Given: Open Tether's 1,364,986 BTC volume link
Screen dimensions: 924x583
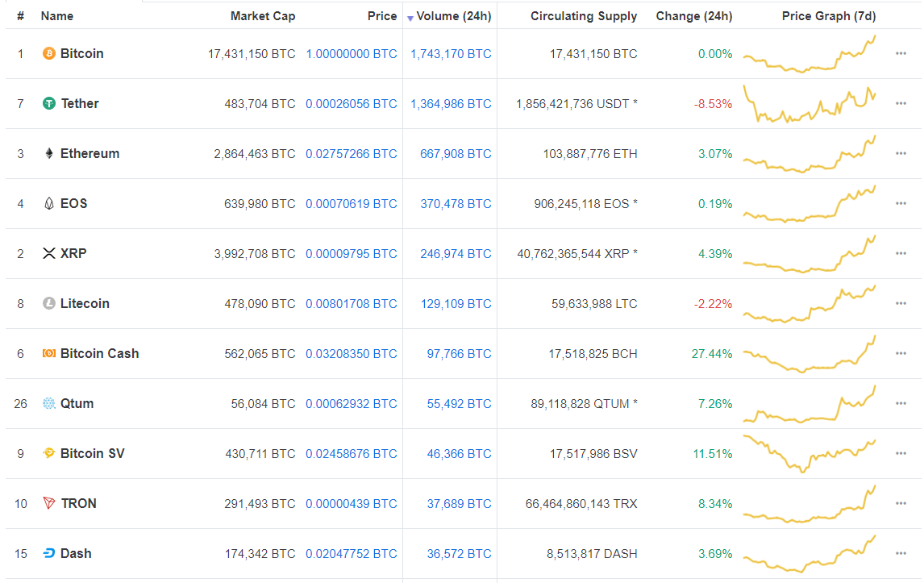Looking at the screenshot, I should 451,104.
